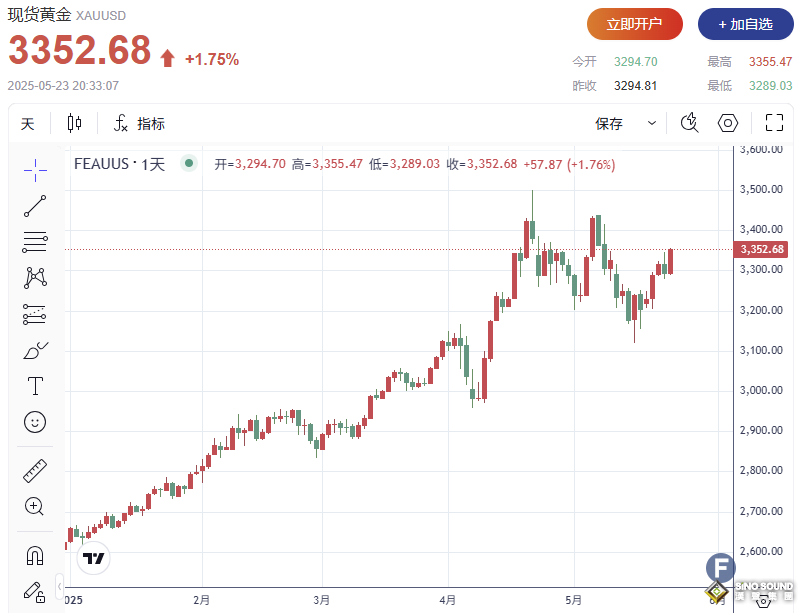Viewport: 803px width, 613px height.
Task: Select the Text annotation tool
Action: coord(35,386)
